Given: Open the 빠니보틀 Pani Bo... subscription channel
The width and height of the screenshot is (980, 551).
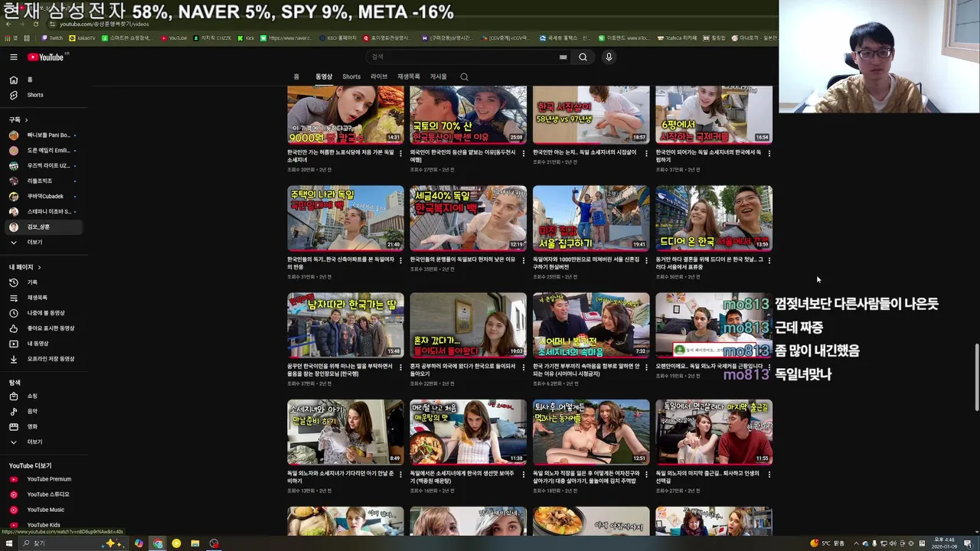Looking at the screenshot, I should (43, 135).
